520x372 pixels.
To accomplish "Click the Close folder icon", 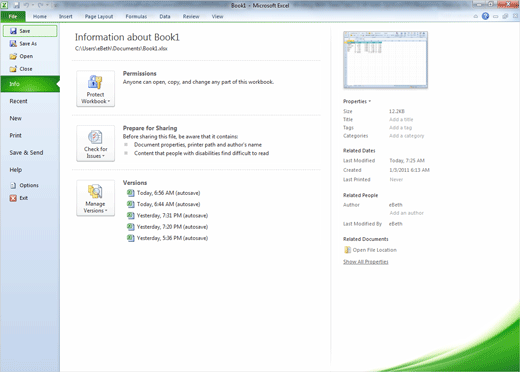I will click(13, 69).
